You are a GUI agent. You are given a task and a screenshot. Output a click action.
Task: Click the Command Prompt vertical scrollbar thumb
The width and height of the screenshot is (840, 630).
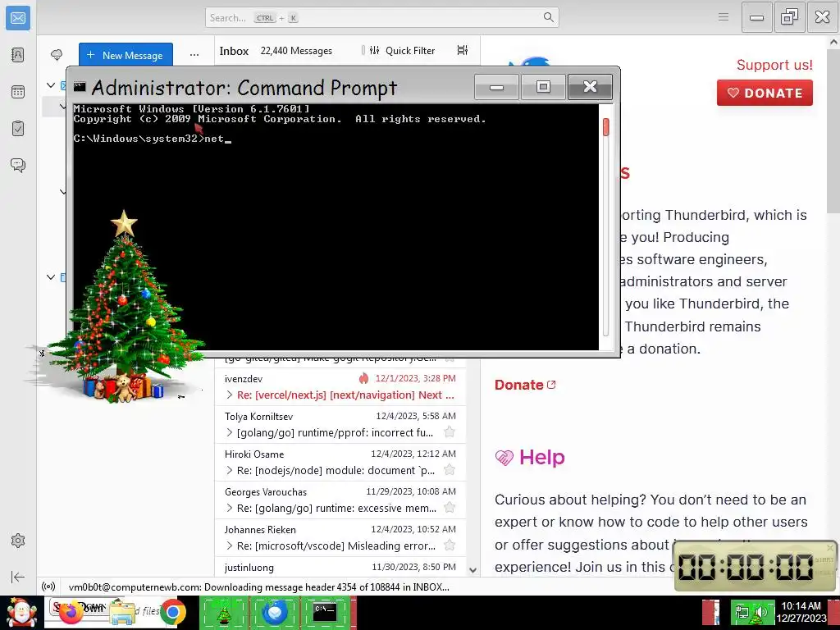pyautogui.click(x=606, y=127)
